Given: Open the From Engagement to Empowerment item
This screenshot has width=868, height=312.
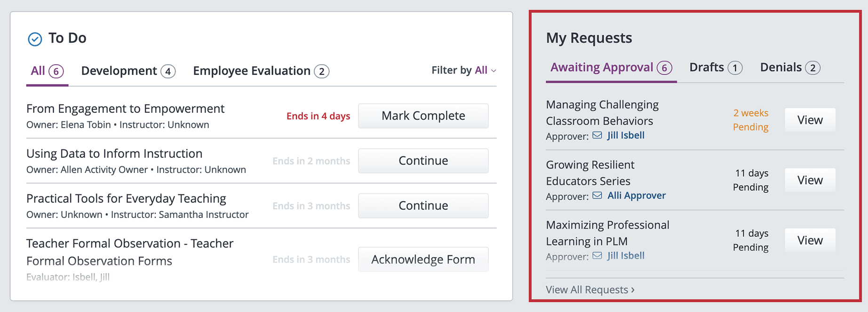Looking at the screenshot, I should 125,109.
